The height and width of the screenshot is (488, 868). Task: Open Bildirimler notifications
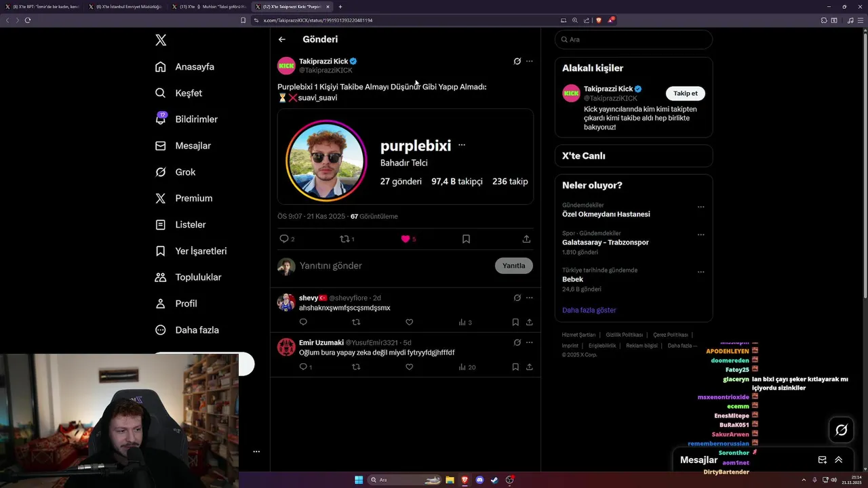pyautogui.click(x=187, y=119)
